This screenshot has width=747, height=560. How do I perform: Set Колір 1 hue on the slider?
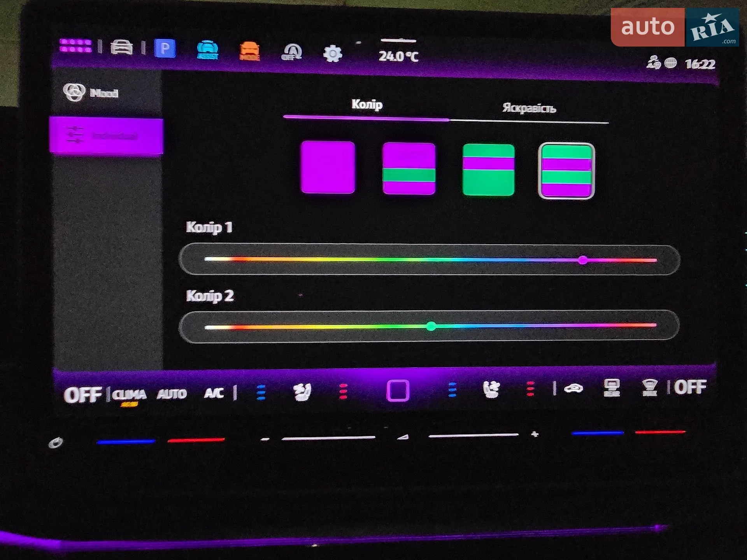pos(430,259)
